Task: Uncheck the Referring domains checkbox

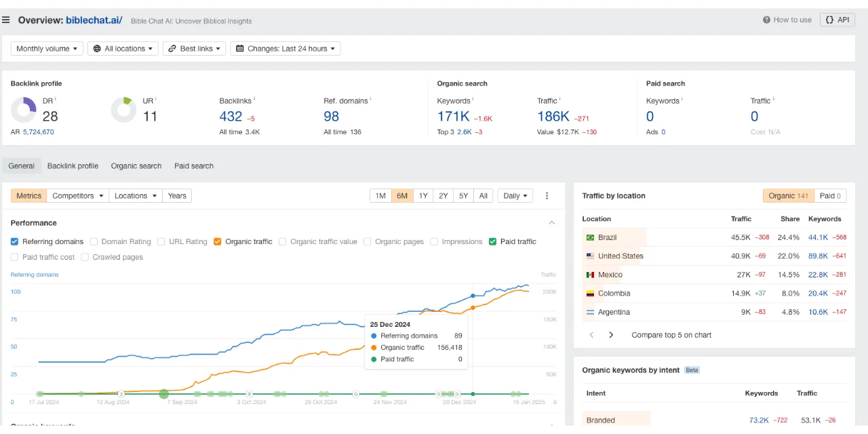Action: point(15,241)
